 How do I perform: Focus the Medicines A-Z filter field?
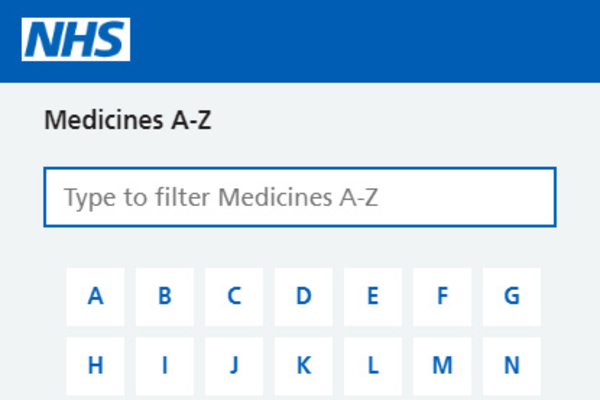pos(300,197)
